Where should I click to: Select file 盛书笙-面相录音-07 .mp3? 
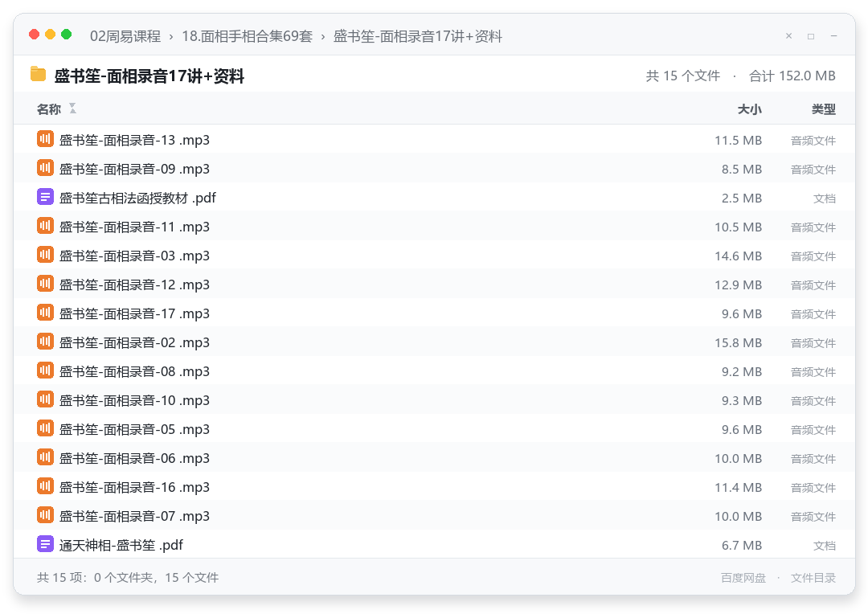coord(435,516)
